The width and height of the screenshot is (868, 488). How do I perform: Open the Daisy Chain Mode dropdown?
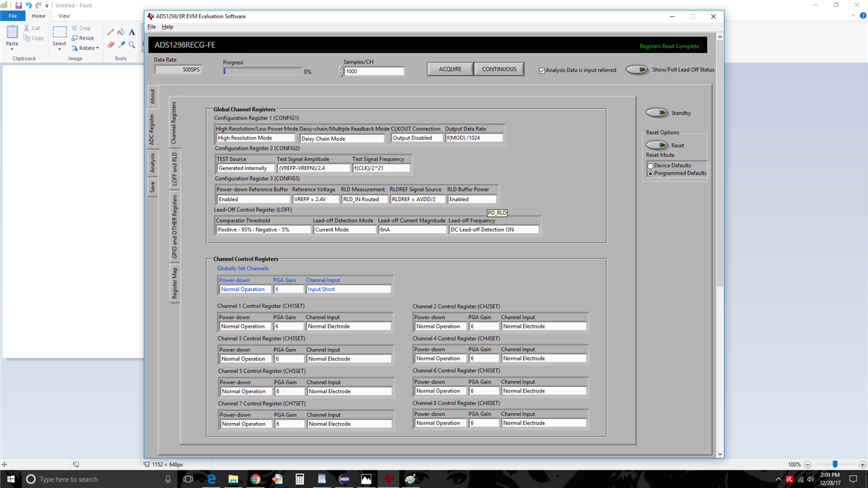342,138
